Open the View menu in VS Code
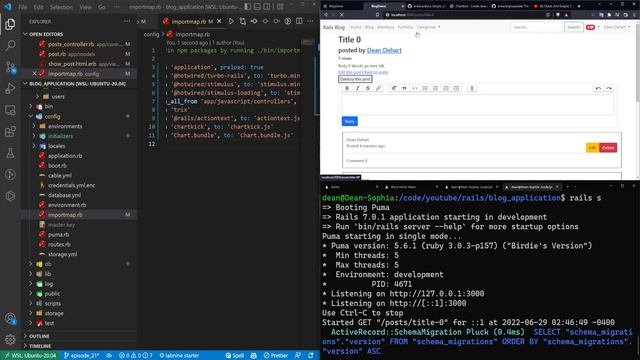This screenshot has height=360, width=640. pos(85,7)
